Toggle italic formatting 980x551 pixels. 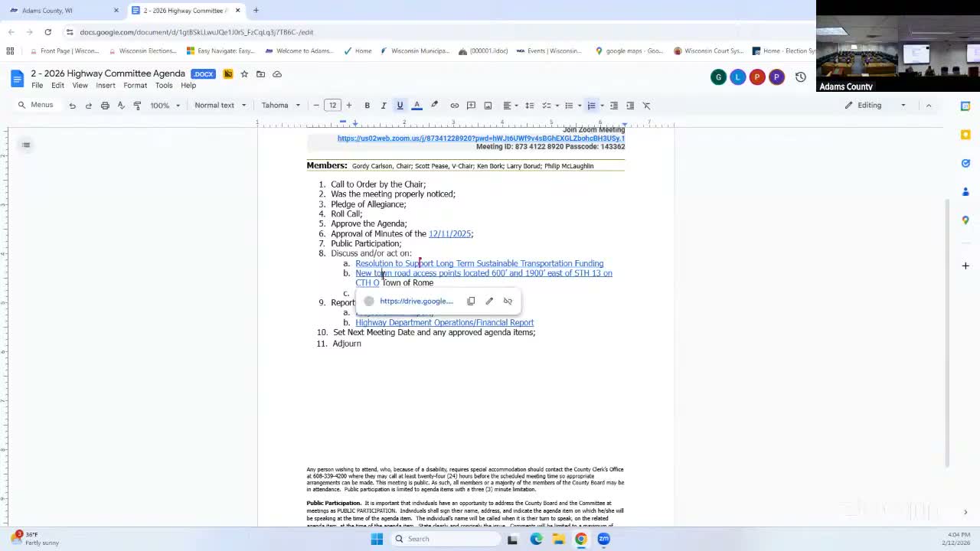tap(384, 106)
